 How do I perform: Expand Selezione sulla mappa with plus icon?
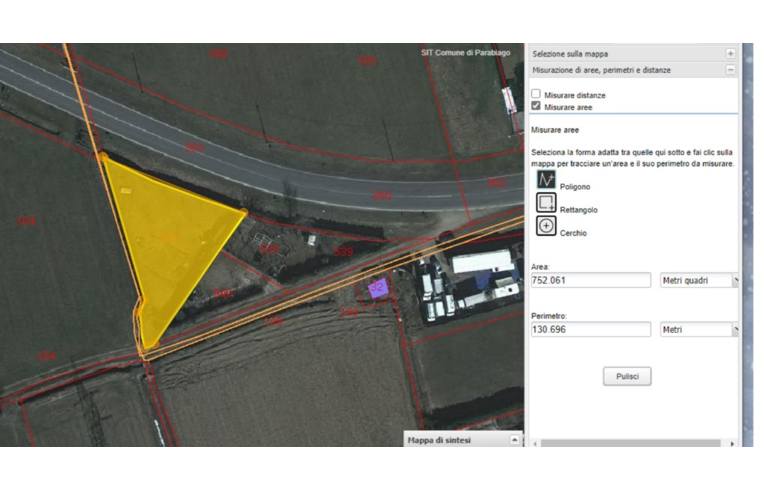pos(730,53)
